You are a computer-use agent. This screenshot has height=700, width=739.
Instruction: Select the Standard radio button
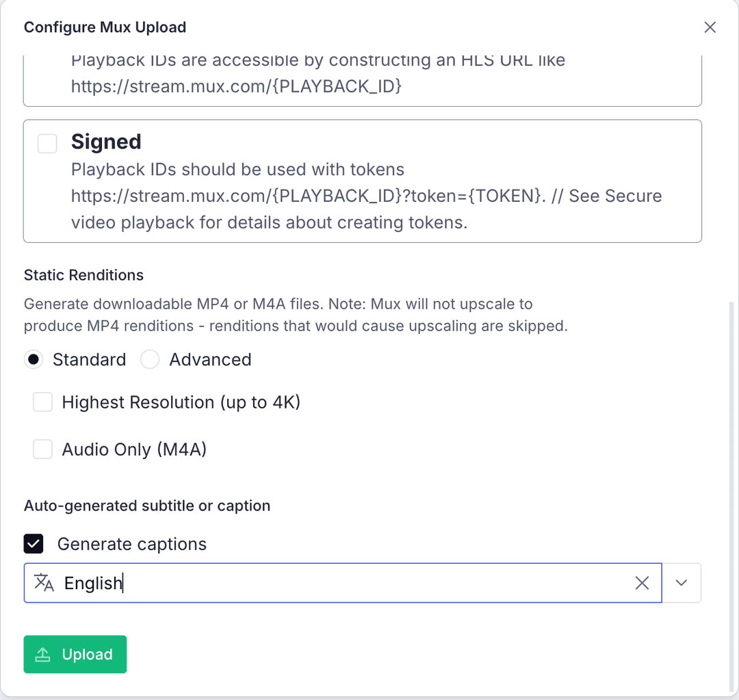point(34,360)
